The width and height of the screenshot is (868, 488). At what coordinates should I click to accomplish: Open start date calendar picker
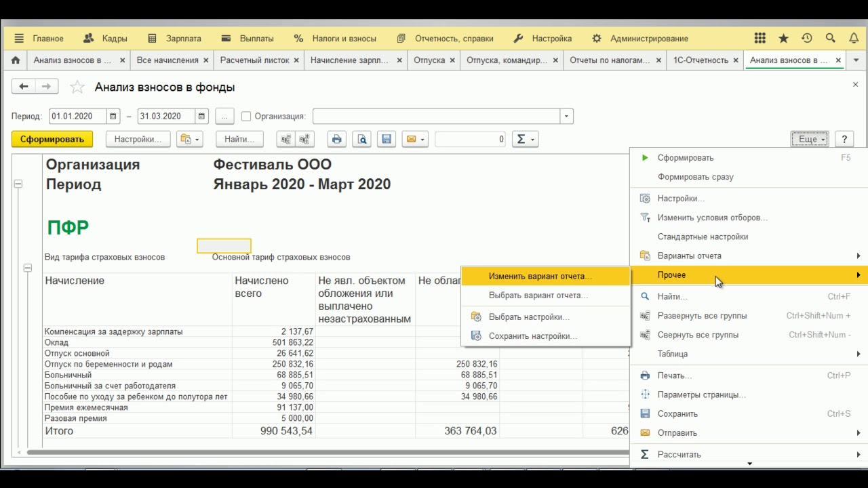[113, 117]
